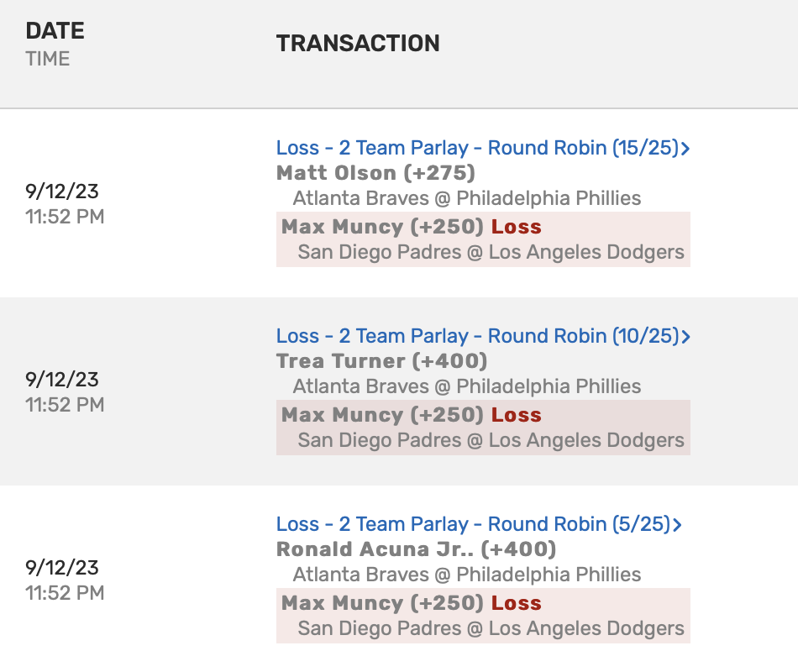This screenshot has width=798, height=672.
Task: Expand the chevron after Round Robin (10/25)
Action: click(686, 337)
